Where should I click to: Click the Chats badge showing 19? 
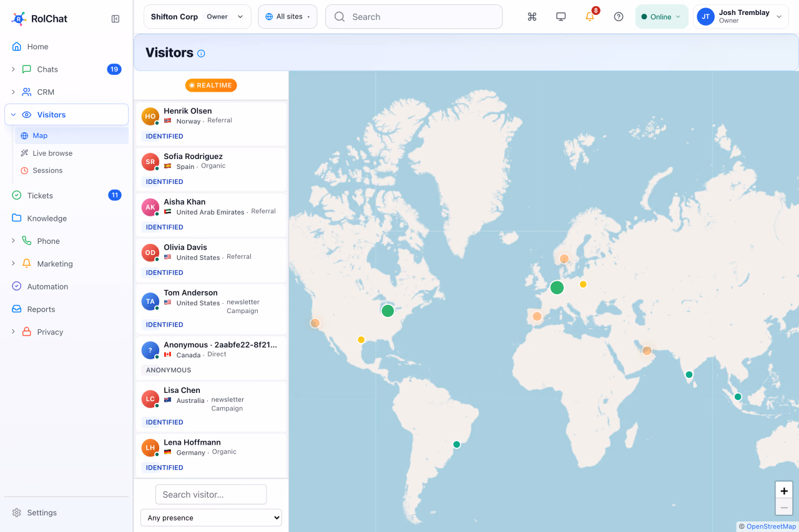click(114, 69)
